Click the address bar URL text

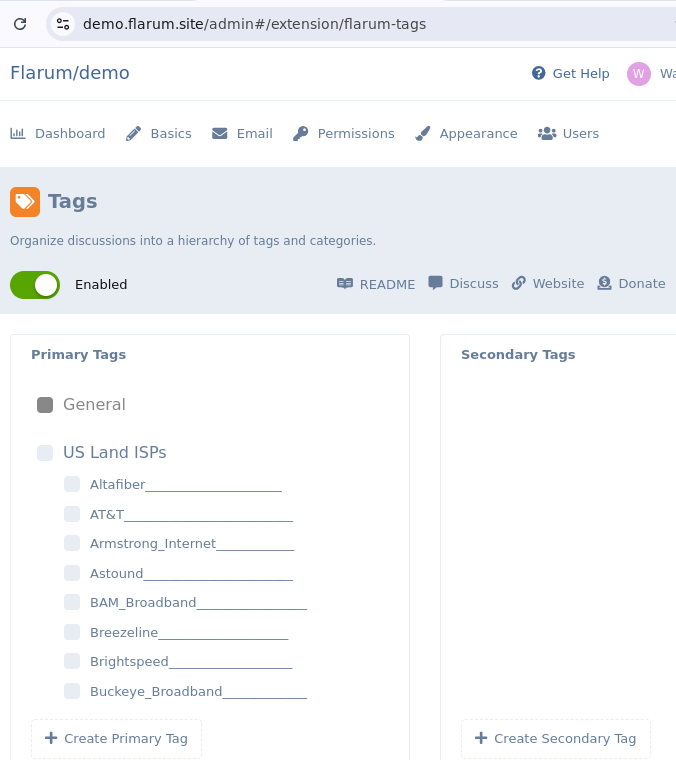[254, 24]
